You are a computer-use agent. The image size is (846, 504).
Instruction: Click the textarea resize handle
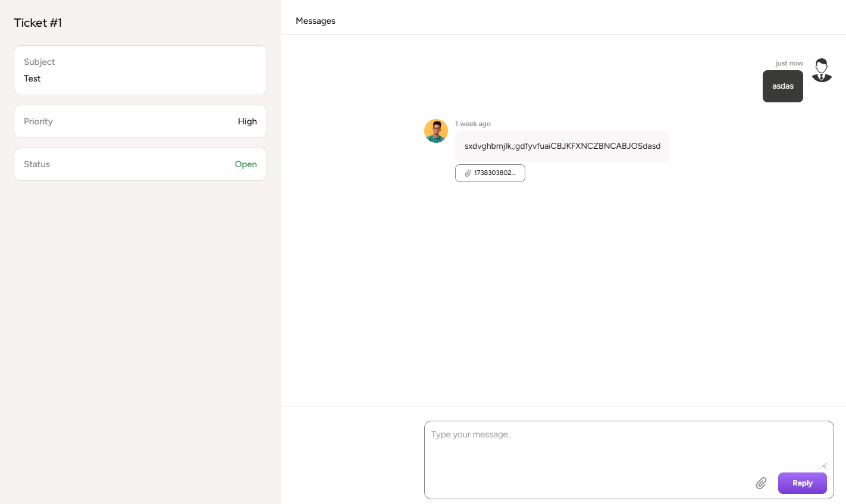(823, 465)
